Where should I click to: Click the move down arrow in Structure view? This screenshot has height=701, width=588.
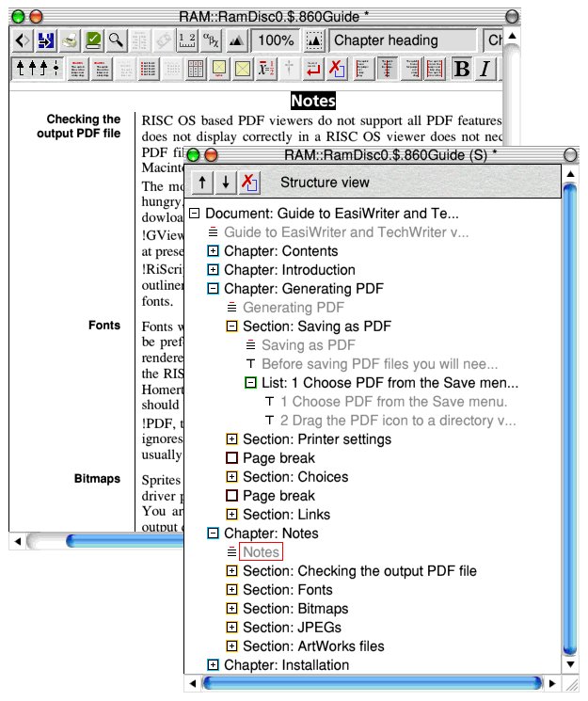pos(226,182)
